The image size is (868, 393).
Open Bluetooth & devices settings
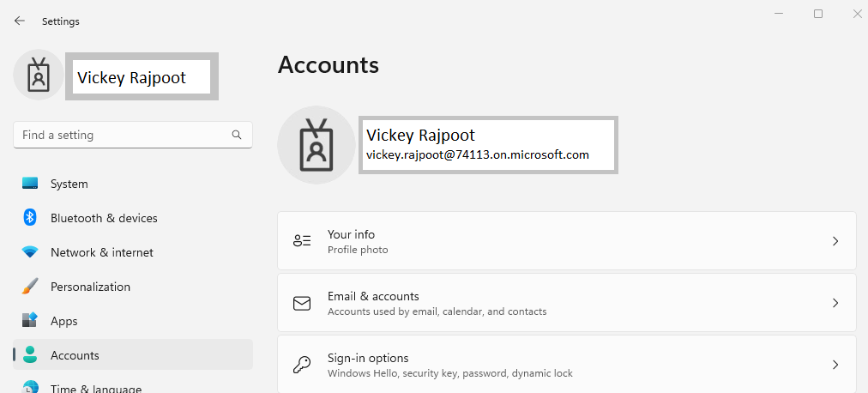coord(133,218)
